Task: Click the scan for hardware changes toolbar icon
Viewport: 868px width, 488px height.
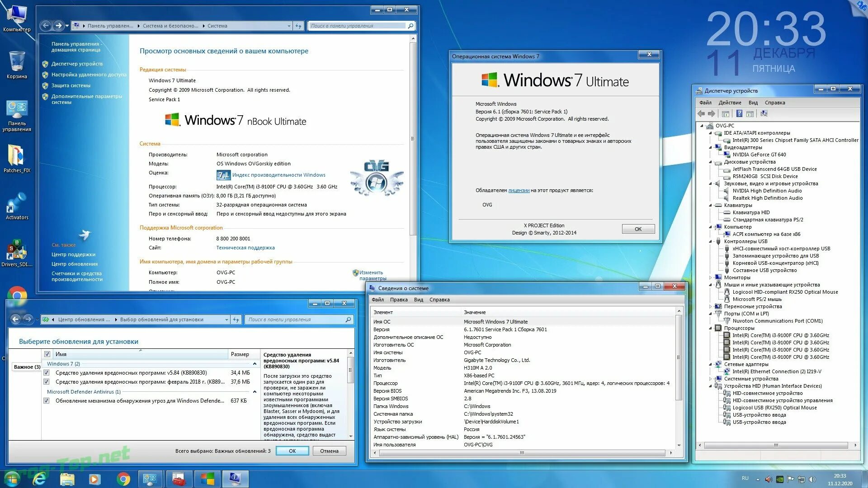Action: [x=764, y=114]
